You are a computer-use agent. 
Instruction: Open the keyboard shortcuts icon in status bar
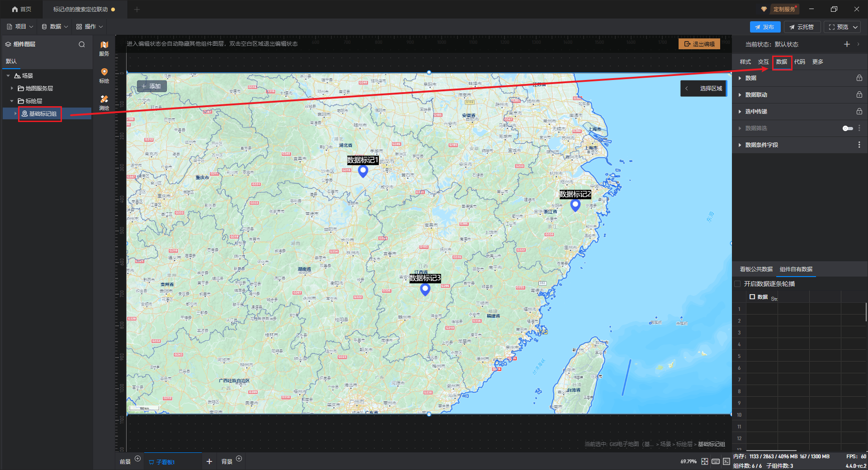716,461
